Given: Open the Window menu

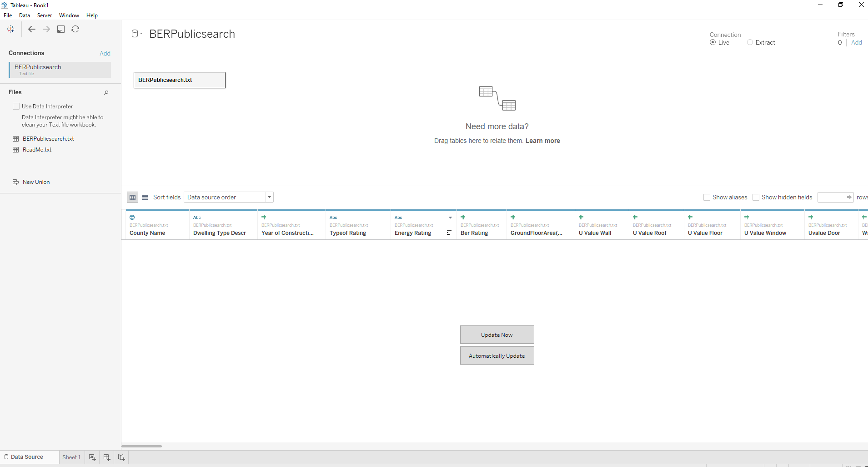Looking at the screenshot, I should point(69,15).
